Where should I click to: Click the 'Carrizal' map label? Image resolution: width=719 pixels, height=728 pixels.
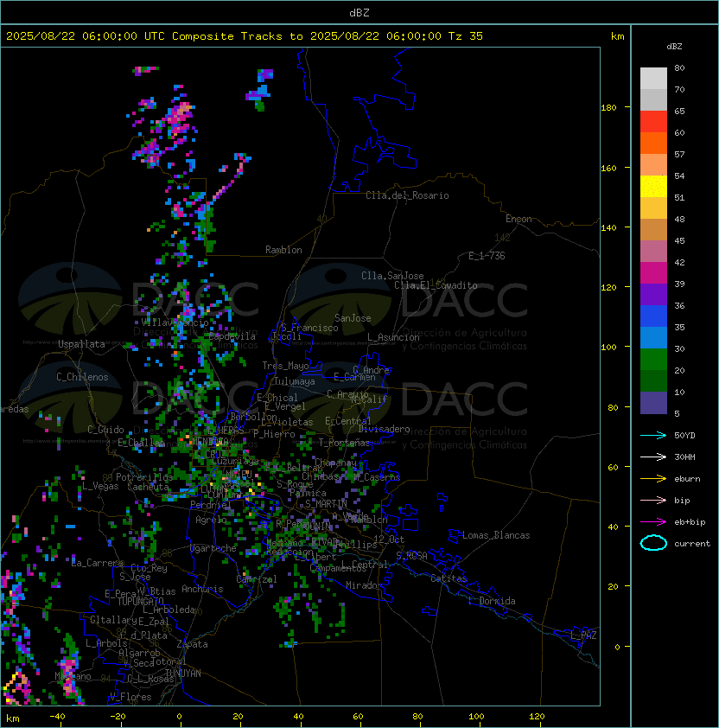coord(257,579)
